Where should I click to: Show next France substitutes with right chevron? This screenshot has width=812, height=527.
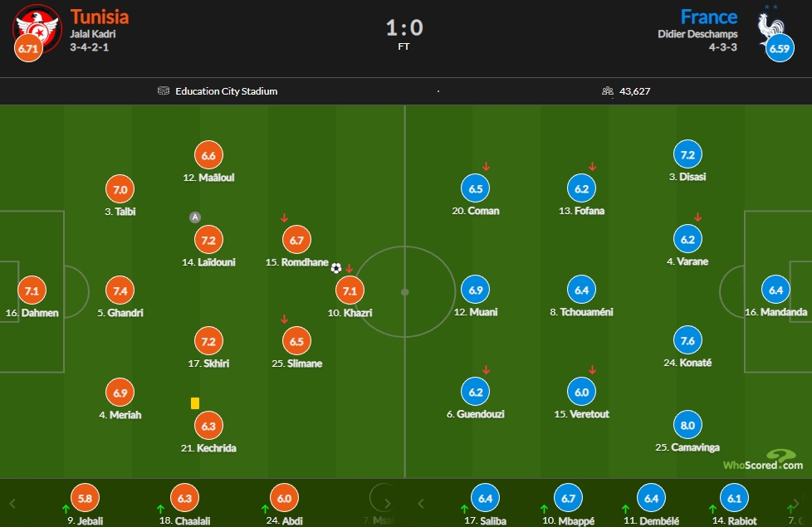[795, 503]
